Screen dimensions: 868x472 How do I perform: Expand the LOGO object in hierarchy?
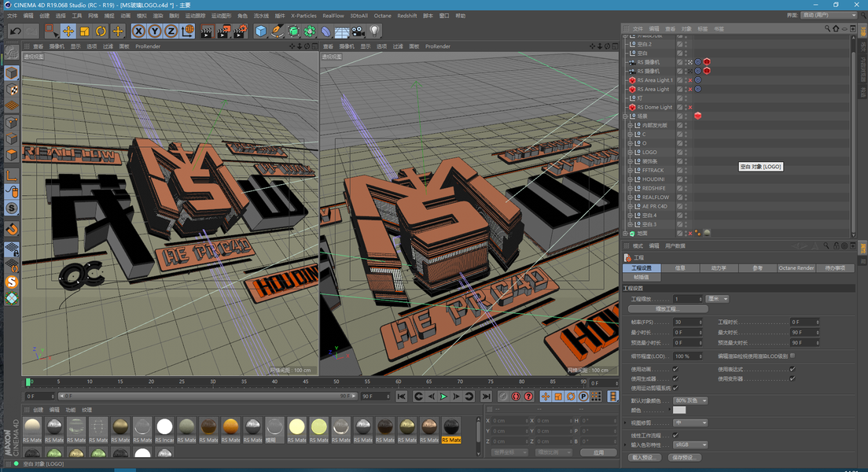click(630, 153)
